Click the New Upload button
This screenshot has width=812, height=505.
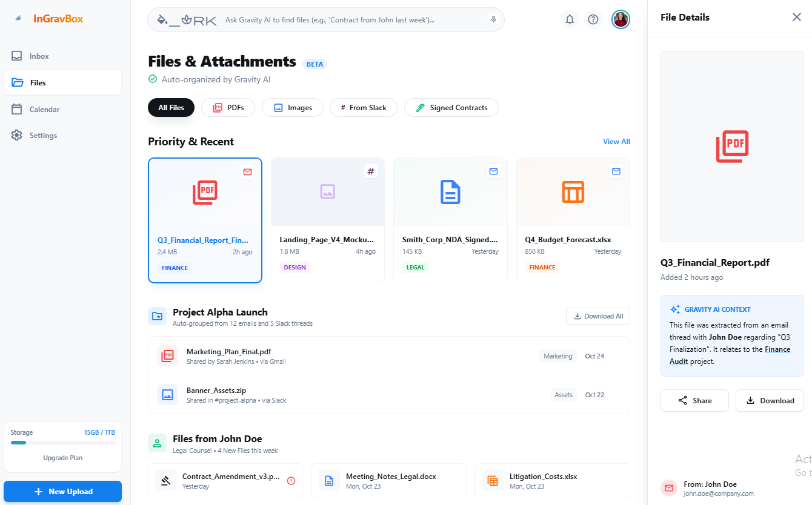point(62,492)
